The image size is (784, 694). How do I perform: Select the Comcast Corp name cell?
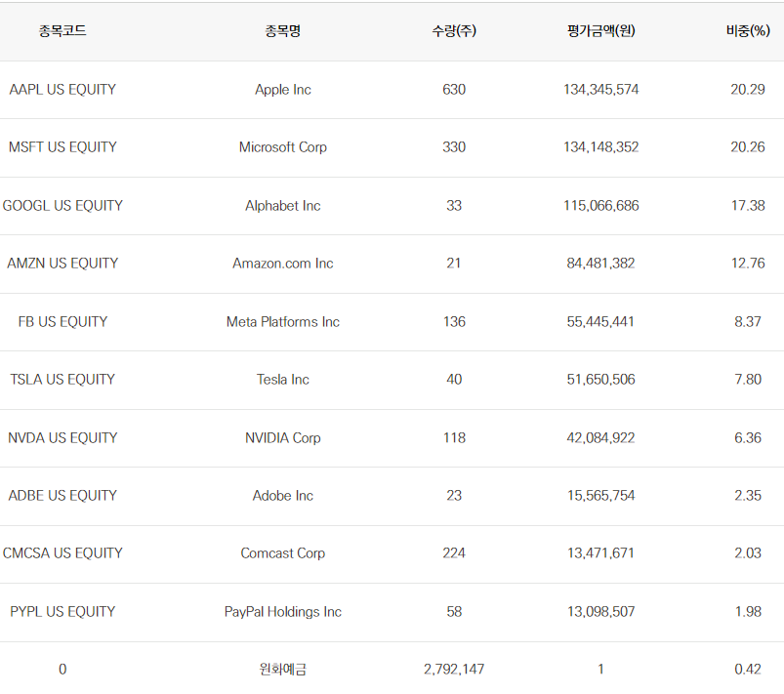(282, 552)
